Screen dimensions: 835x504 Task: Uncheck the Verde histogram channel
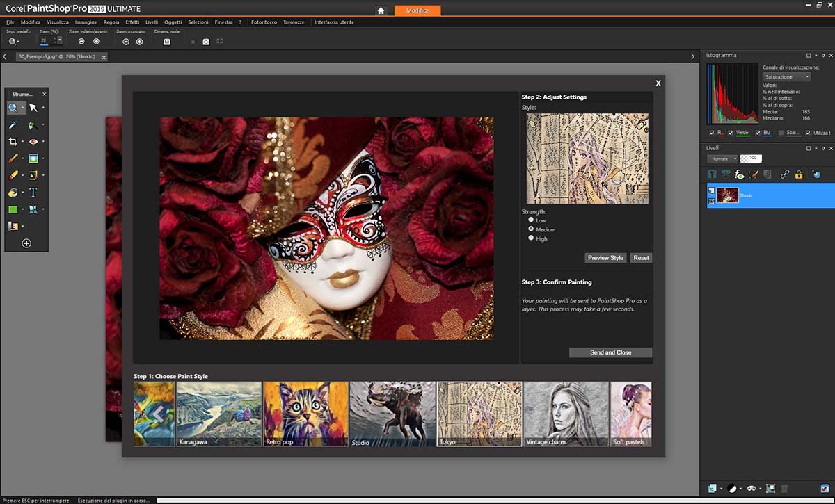point(730,133)
